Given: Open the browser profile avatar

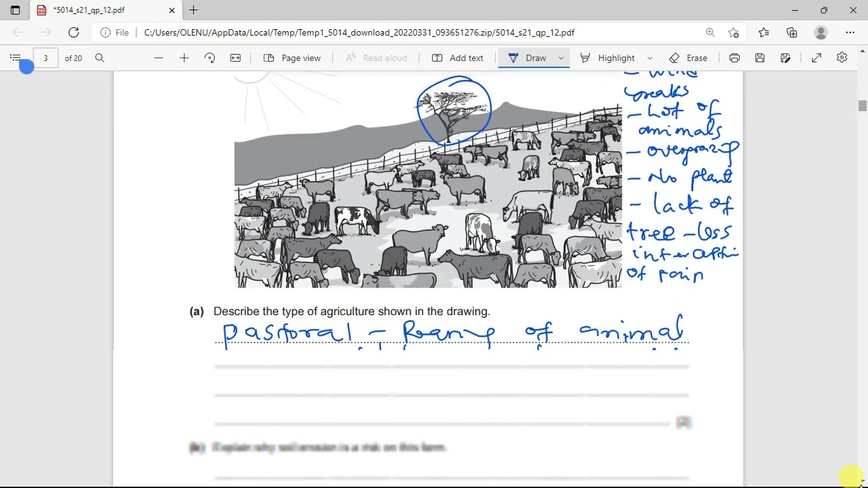Looking at the screenshot, I should point(821,33).
